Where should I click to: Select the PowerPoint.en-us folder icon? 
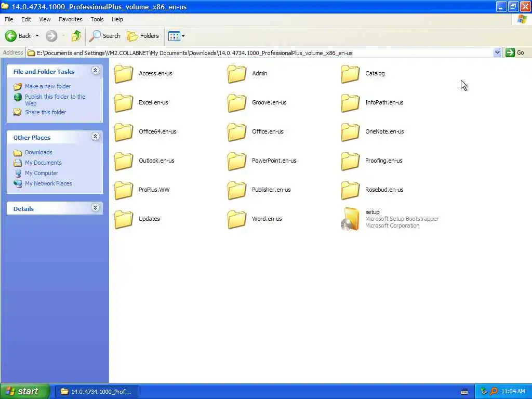point(237,161)
